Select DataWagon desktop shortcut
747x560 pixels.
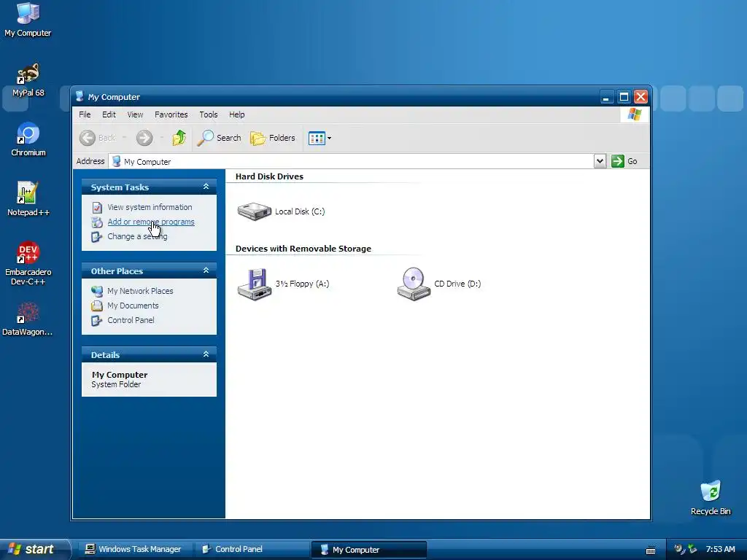[28, 319]
